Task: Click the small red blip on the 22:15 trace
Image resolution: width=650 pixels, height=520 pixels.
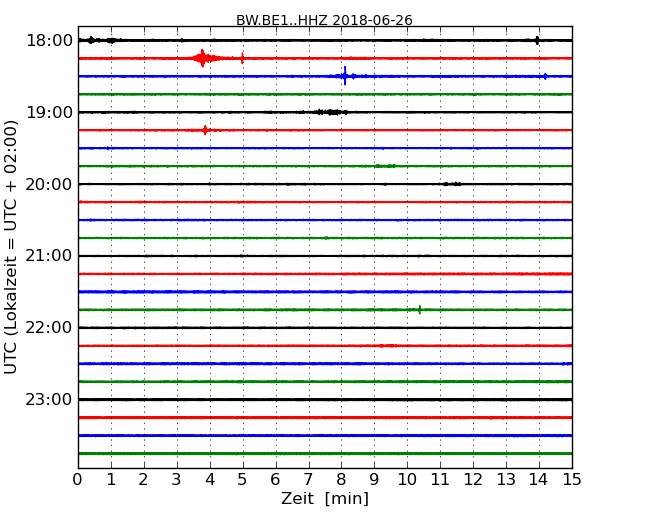Action: click(x=388, y=345)
